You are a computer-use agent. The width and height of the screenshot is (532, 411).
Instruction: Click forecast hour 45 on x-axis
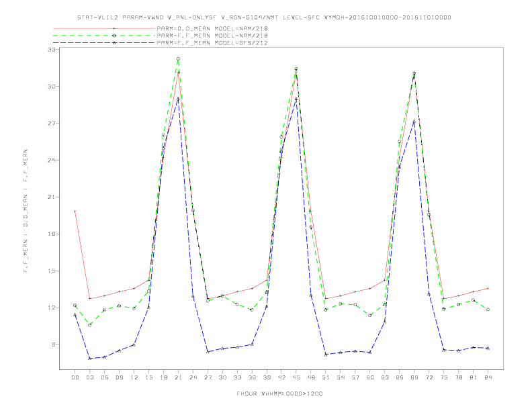tap(296, 377)
